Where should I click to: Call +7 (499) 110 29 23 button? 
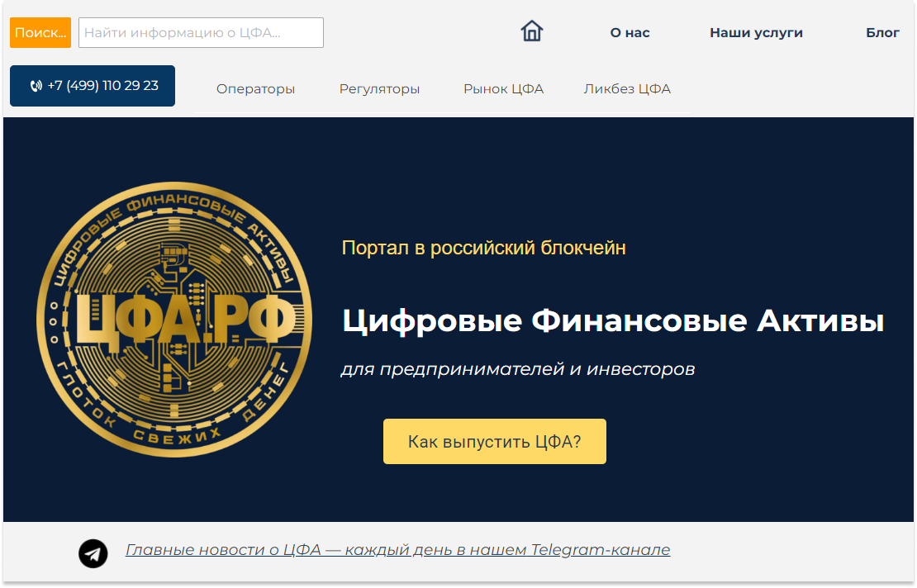pos(93,86)
